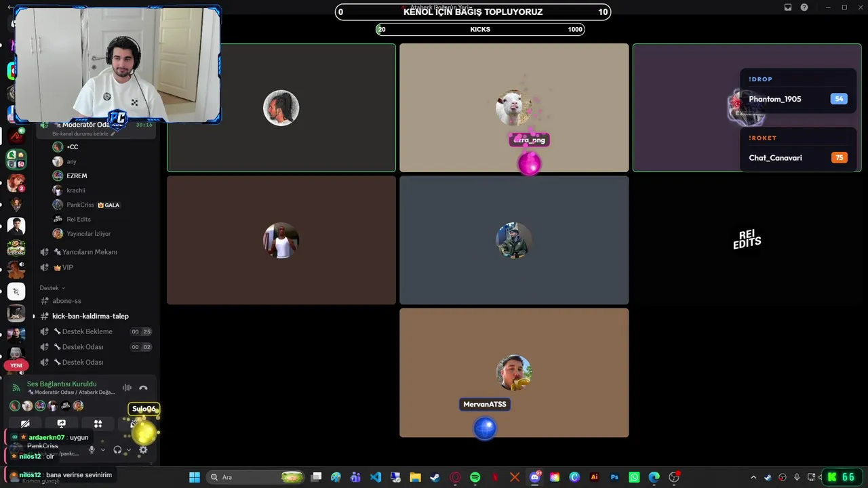Select user krachii in voice list
This screenshot has width=868, height=488.
pyautogui.click(x=102, y=190)
